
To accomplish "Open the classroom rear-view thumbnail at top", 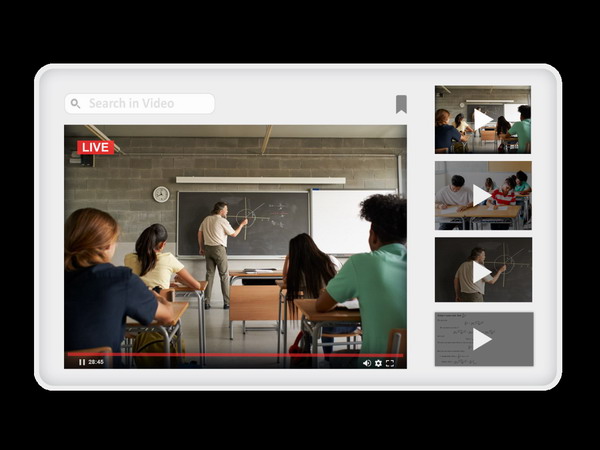I will pos(483,119).
